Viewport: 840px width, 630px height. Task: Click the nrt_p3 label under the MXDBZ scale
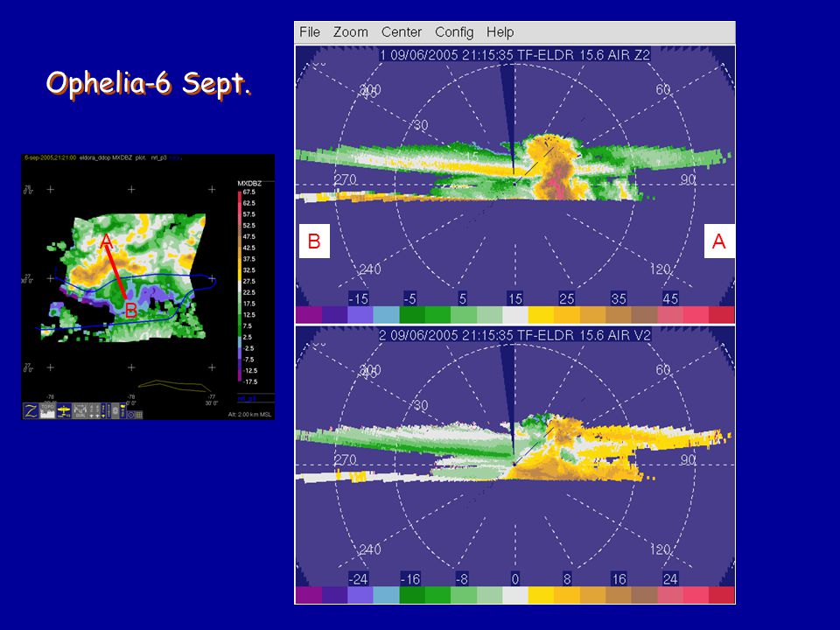tap(247, 398)
